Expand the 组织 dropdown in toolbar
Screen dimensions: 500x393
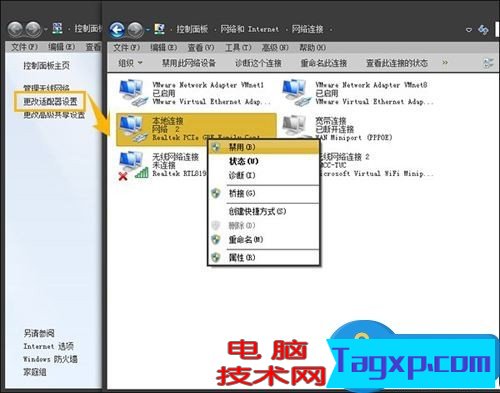130,63
